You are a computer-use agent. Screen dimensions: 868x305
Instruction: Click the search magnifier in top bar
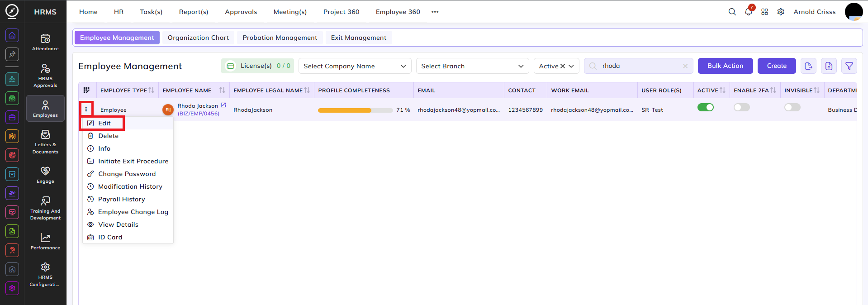pyautogui.click(x=732, y=12)
